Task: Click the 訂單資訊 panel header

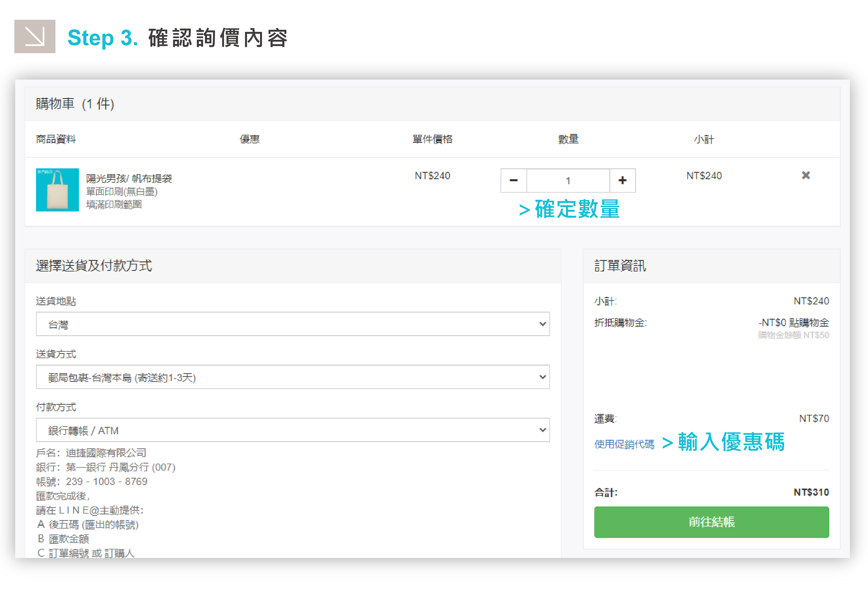Action: (620, 266)
